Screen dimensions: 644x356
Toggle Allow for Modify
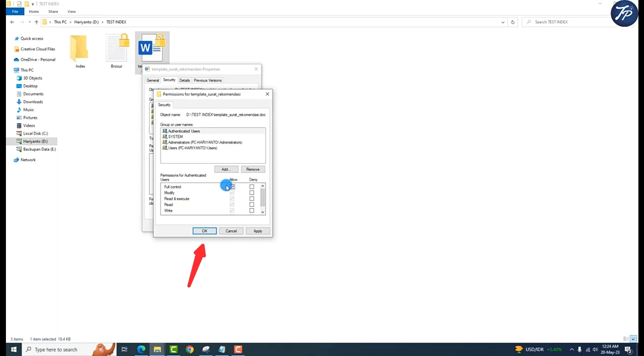tap(232, 193)
